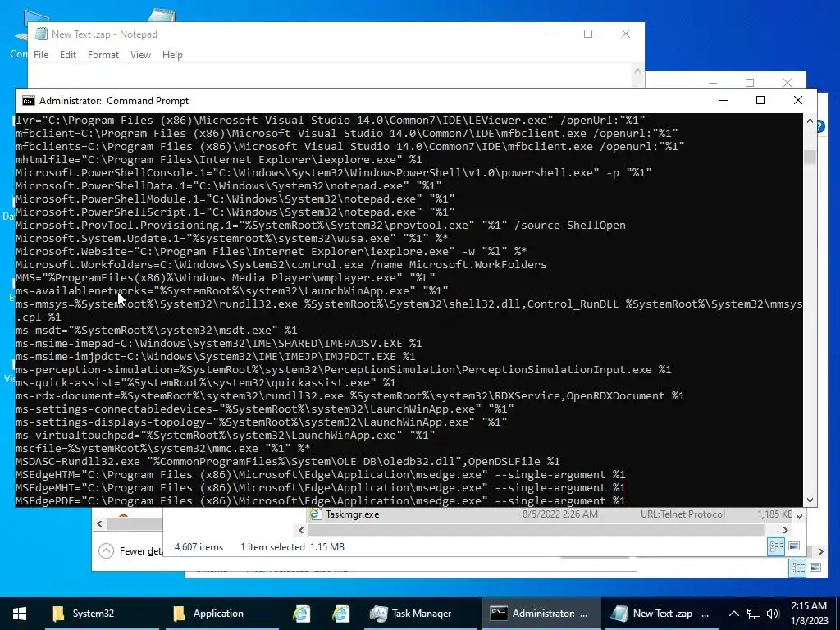840x630 pixels.
Task: Minimize the Notepad window
Action: pyautogui.click(x=551, y=34)
